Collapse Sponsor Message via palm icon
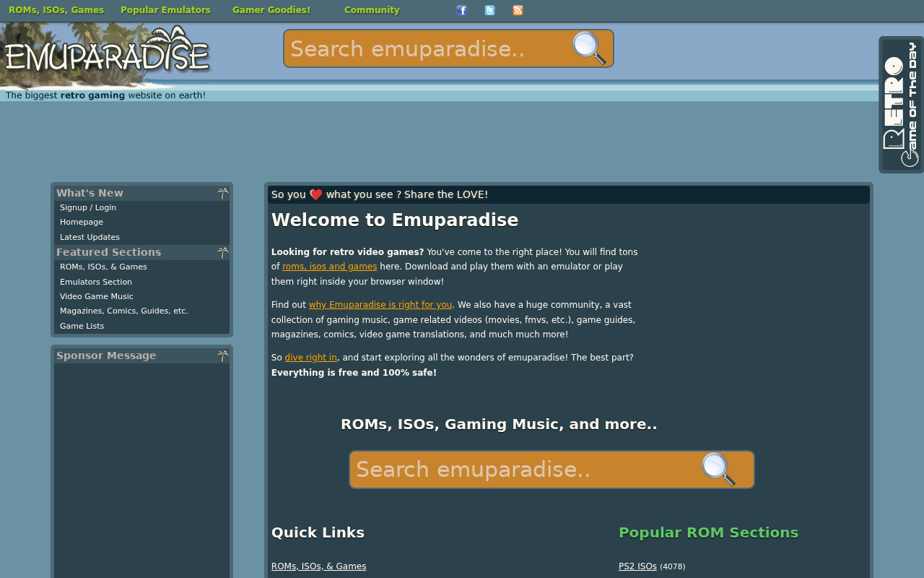Screen dimensions: 924x578 coord(222,355)
